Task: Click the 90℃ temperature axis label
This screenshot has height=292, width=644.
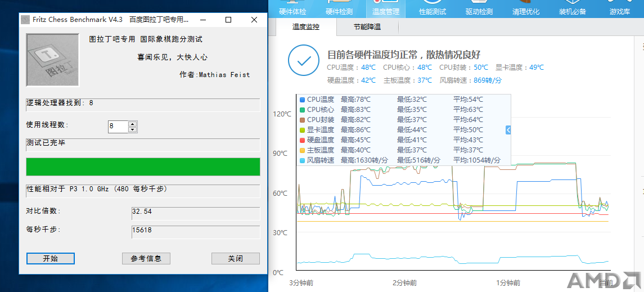Action: (x=279, y=154)
